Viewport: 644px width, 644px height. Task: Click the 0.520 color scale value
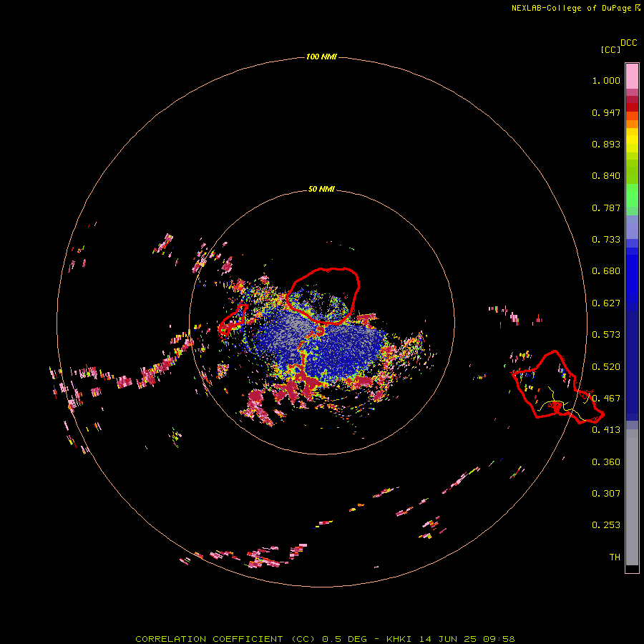pos(606,367)
